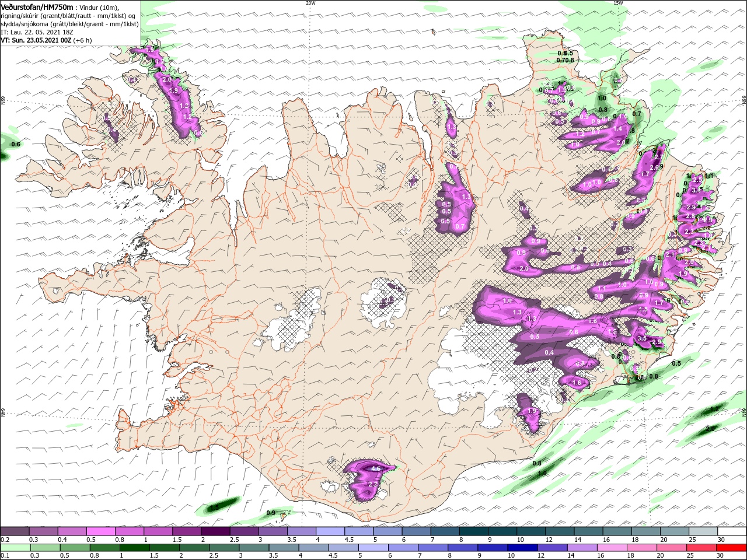Click the 1.3 value in the north-central snow patch
The height and width of the screenshot is (560, 747).
click(x=466, y=197)
